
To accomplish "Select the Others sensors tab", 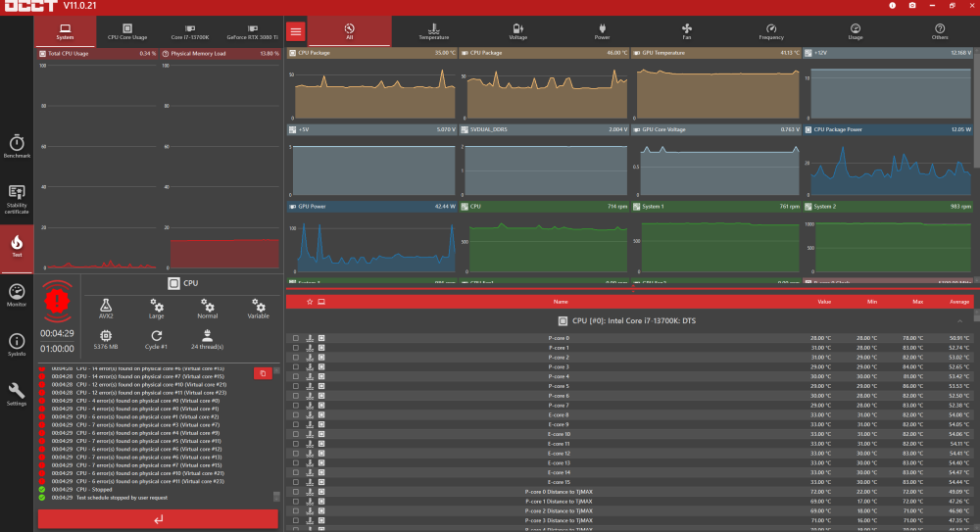I will [x=940, y=31].
